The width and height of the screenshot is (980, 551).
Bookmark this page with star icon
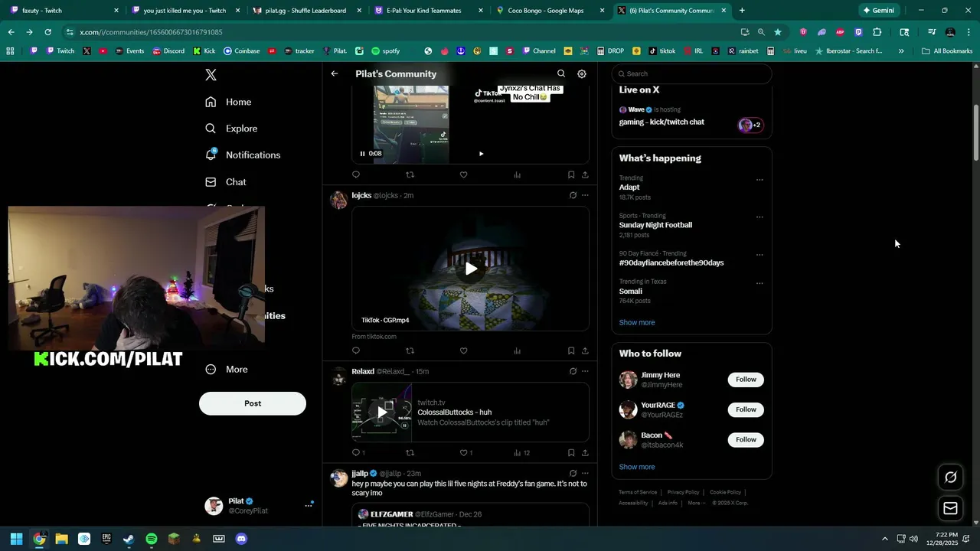click(x=778, y=32)
